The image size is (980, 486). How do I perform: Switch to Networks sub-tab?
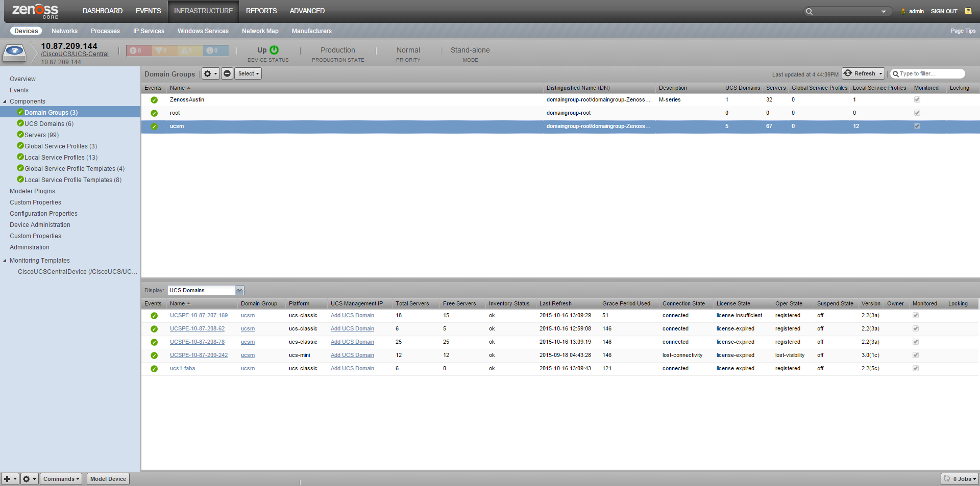coord(64,31)
